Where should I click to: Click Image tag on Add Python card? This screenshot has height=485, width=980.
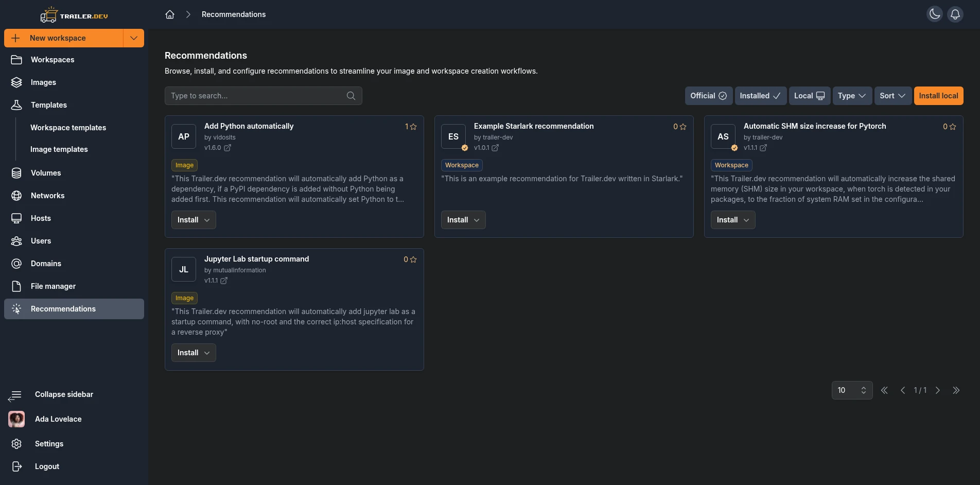184,165
